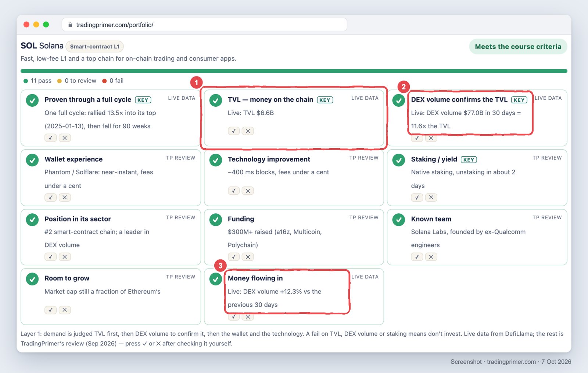Click green status check on Known team
Image resolution: width=588 pixels, height=373 pixels.
399,220
